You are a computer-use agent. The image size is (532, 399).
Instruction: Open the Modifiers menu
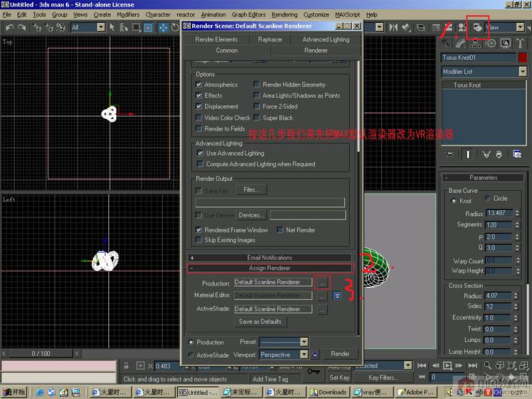(128, 15)
